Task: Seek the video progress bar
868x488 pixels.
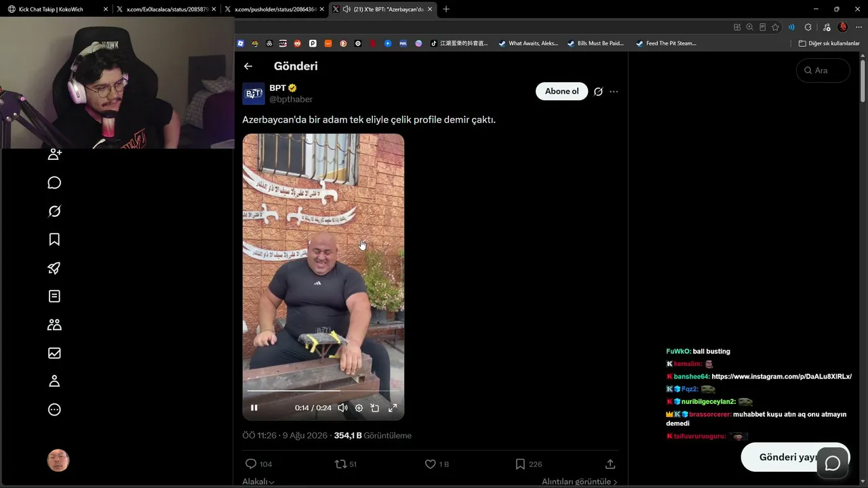Action: [x=323, y=391]
